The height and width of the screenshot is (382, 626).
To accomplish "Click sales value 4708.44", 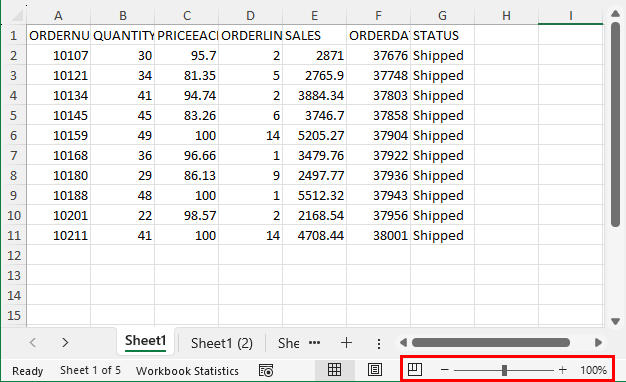I will 314,236.
